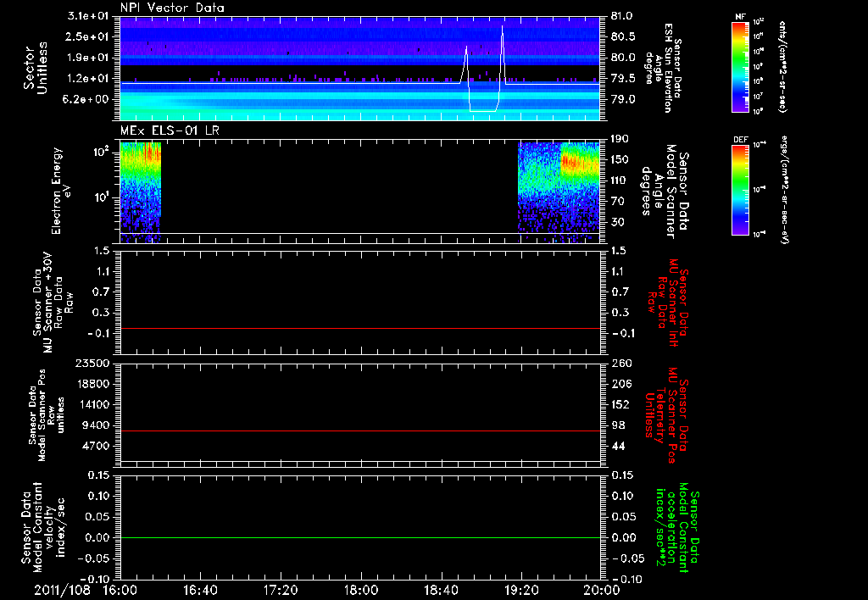
Task: Click the 17:20 time axis label
Action: pyautogui.click(x=280, y=589)
